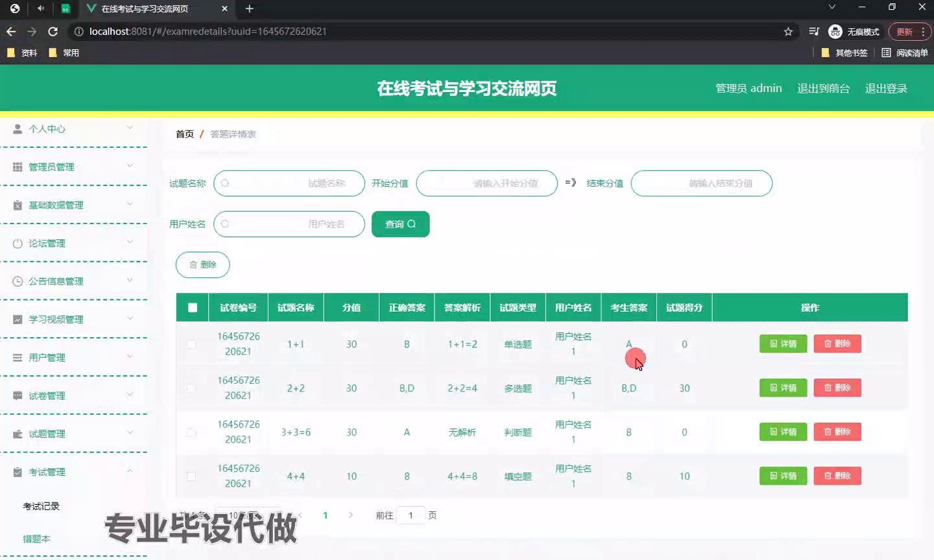Click the 试卷管理 chat icon
Viewport: 934px width, 560px height.
point(18,395)
